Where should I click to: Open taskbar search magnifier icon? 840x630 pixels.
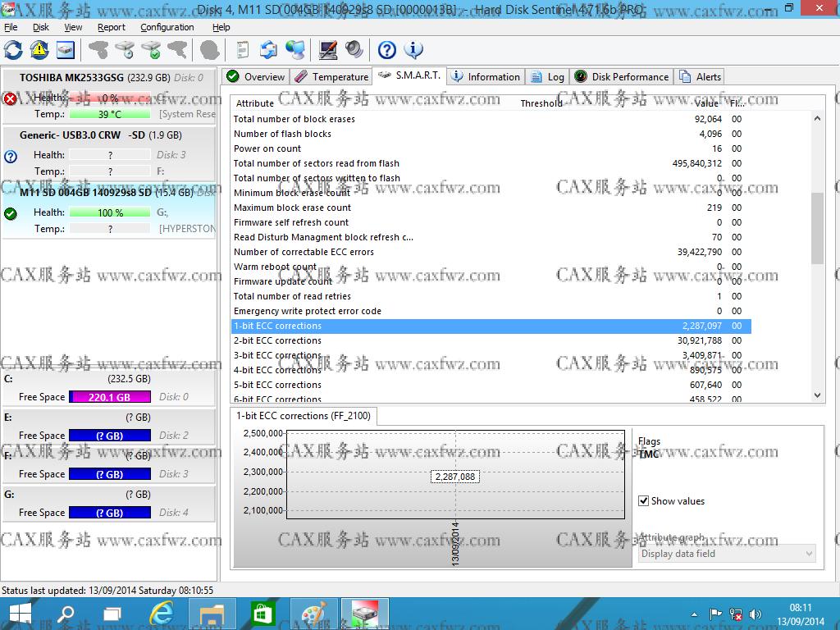pos(66,614)
